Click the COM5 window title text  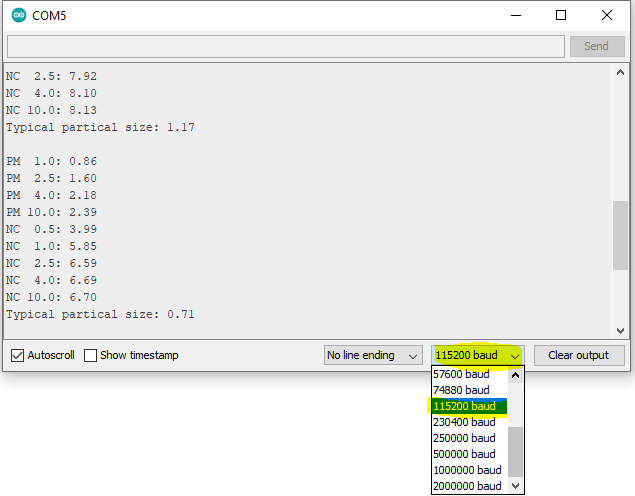point(49,16)
